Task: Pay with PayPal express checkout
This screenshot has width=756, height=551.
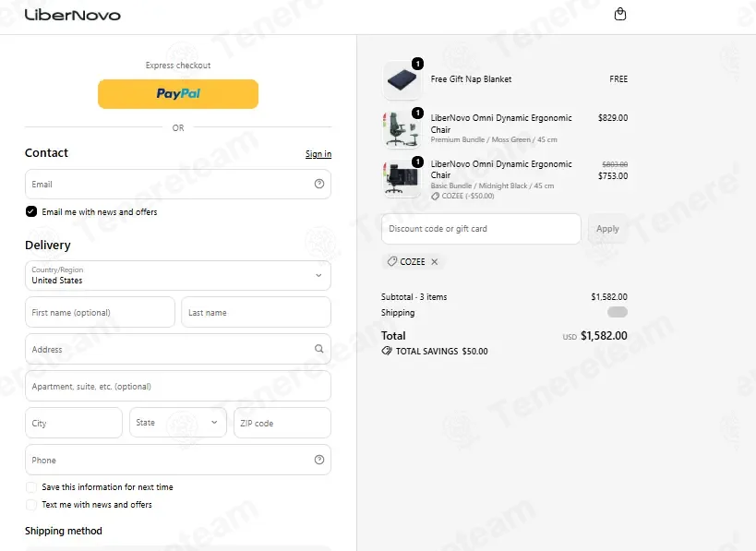Action: point(178,94)
